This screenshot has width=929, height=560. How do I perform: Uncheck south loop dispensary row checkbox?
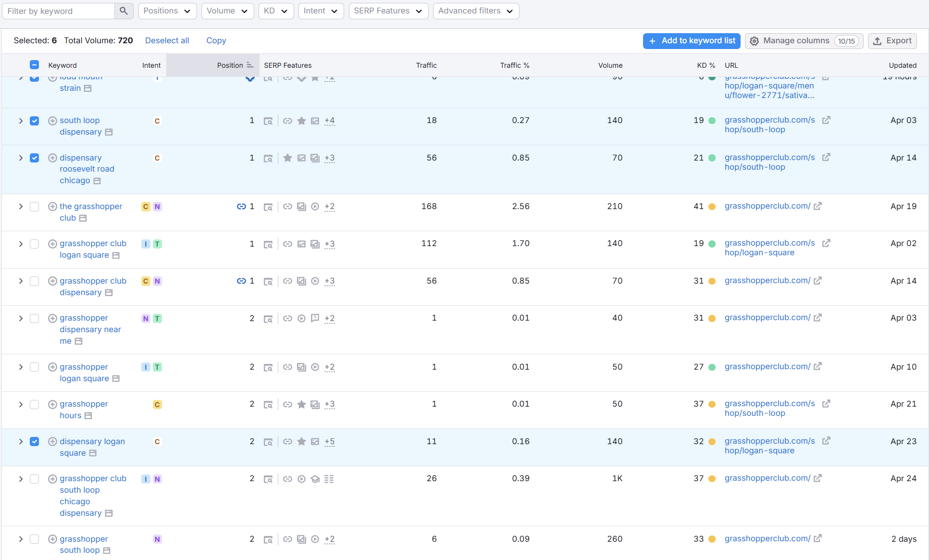click(34, 121)
